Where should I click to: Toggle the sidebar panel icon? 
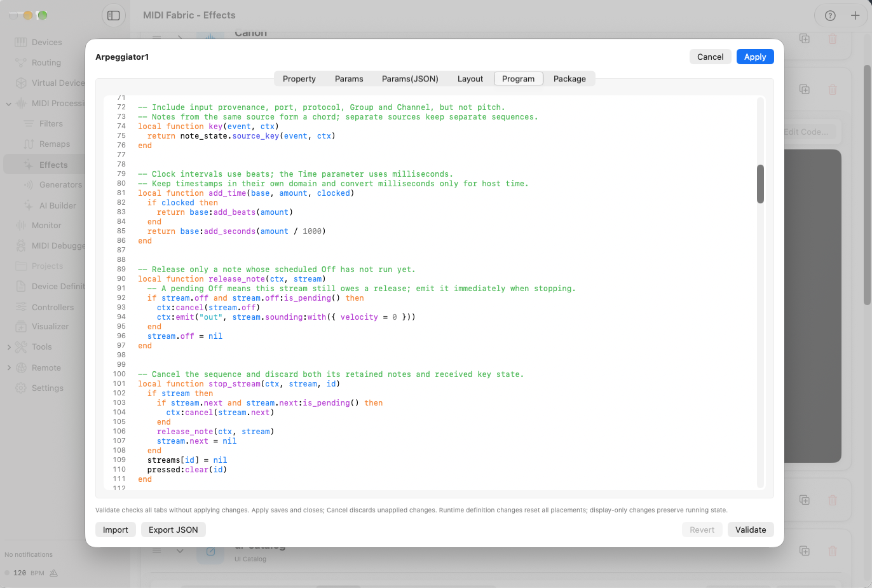pyautogui.click(x=114, y=15)
